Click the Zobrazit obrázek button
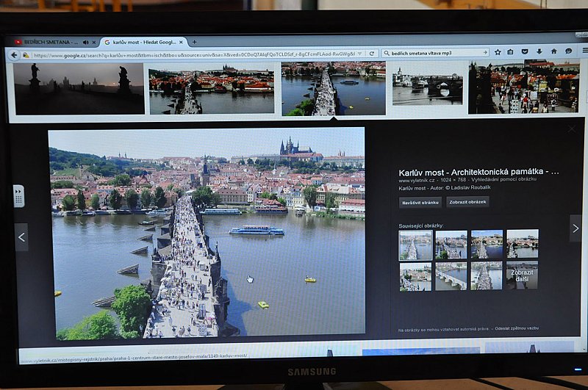The width and height of the screenshot is (588, 390). [467, 201]
